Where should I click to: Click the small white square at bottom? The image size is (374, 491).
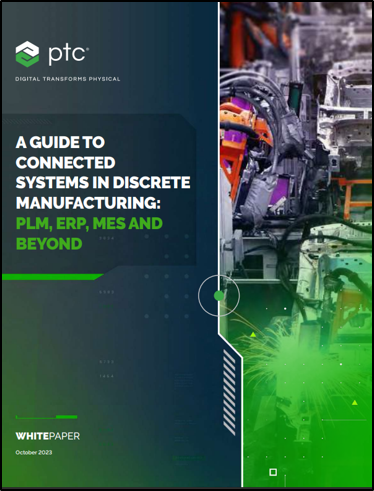coord(273,472)
